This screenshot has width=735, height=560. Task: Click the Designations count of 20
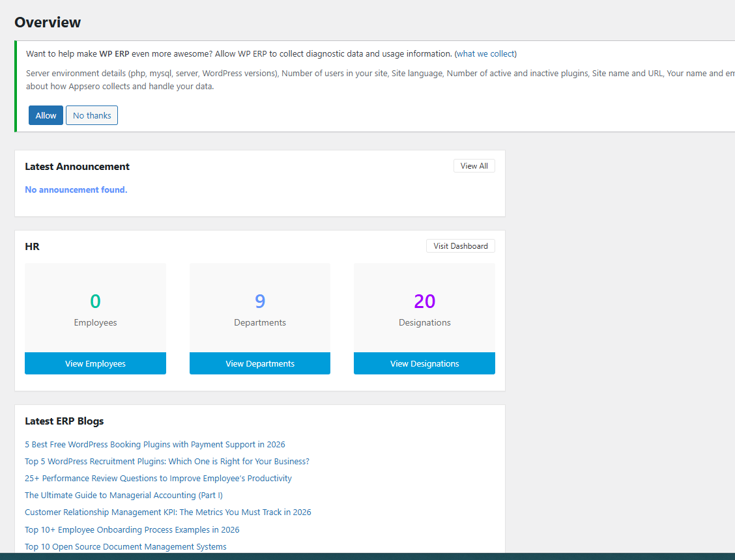(424, 301)
